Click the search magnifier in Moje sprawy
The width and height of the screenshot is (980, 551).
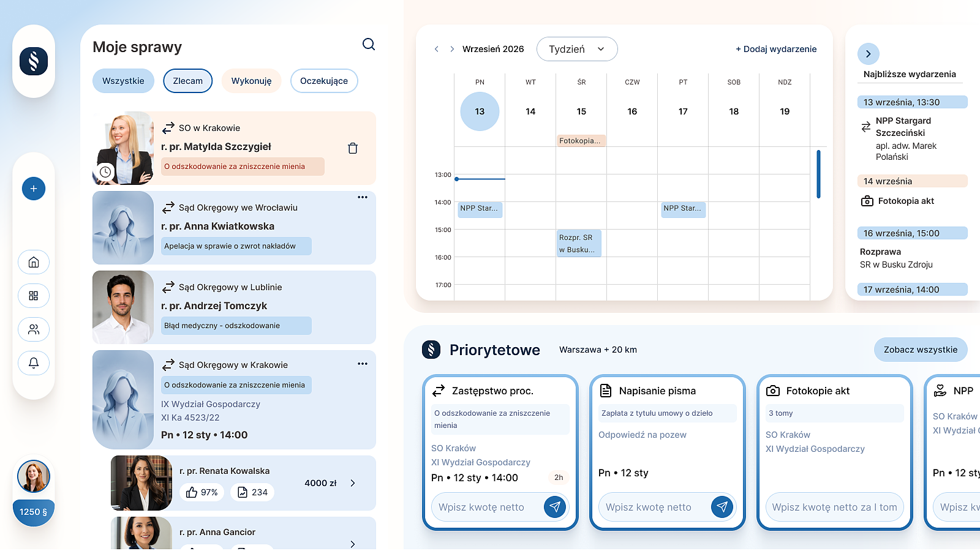369,44
